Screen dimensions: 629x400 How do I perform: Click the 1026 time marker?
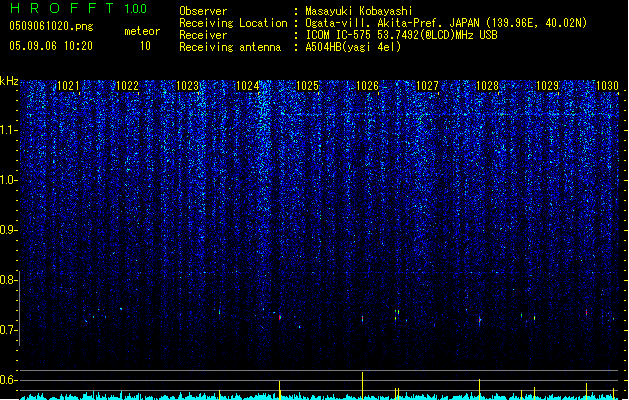coord(367,85)
